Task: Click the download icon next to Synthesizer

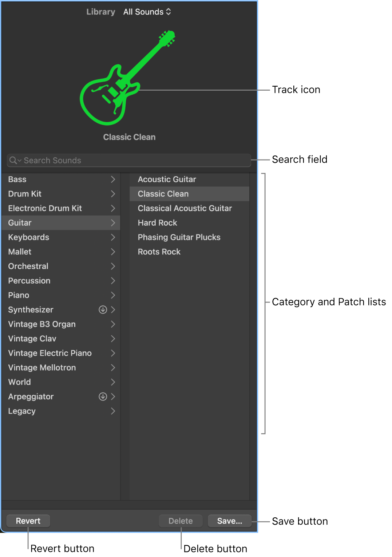Action: [x=103, y=309]
